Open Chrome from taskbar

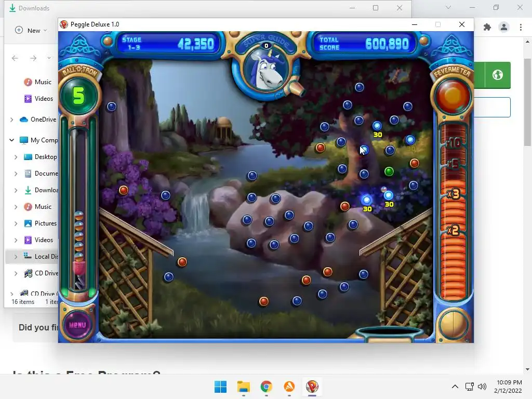pos(267,387)
